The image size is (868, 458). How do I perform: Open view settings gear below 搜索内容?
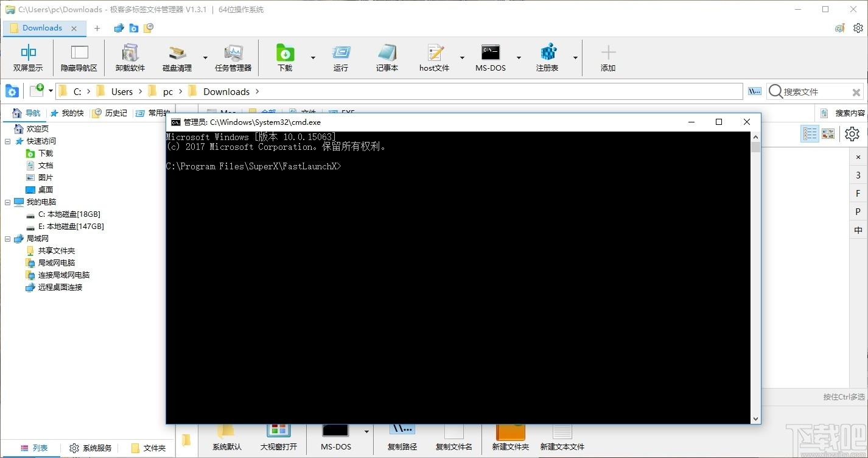click(852, 133)
